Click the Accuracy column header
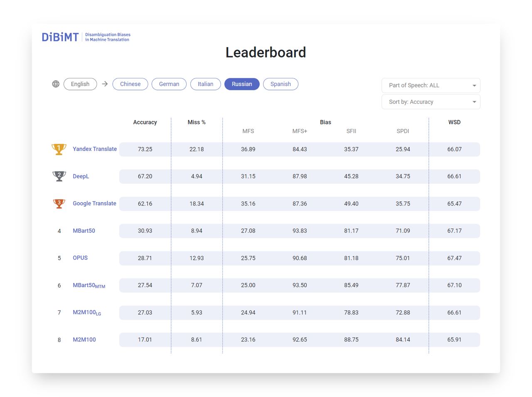The width and height of the screenshot is (532, 397). coord(145,122)
